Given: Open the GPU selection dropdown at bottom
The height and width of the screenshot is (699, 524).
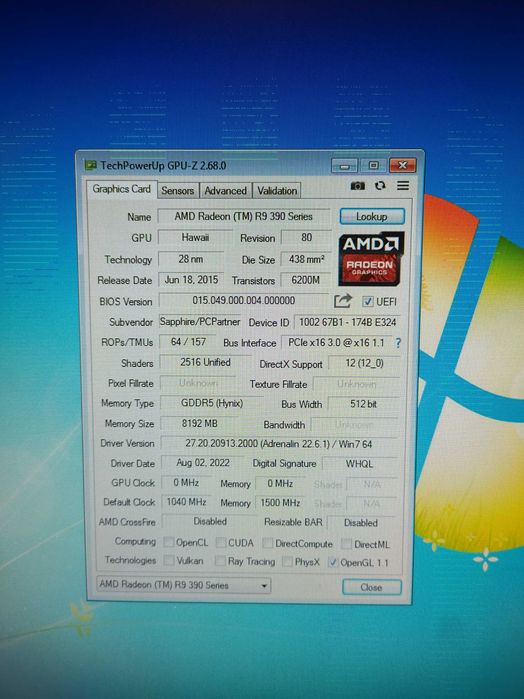Looking at the screenshot, I should tap(184, 585).
